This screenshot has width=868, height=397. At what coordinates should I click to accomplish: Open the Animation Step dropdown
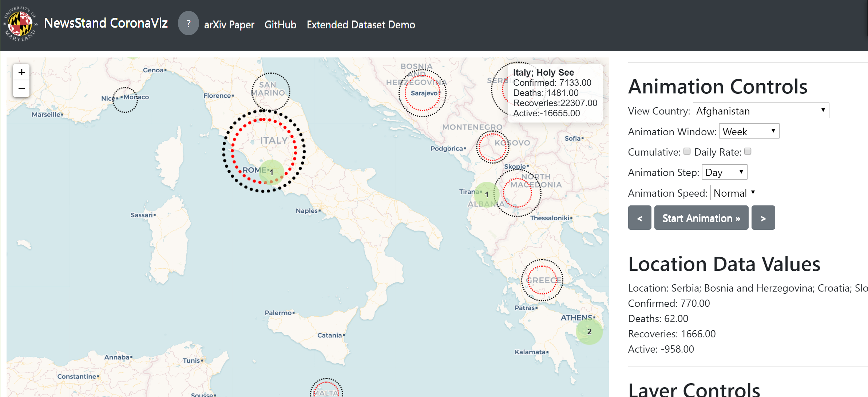point(724,172)
